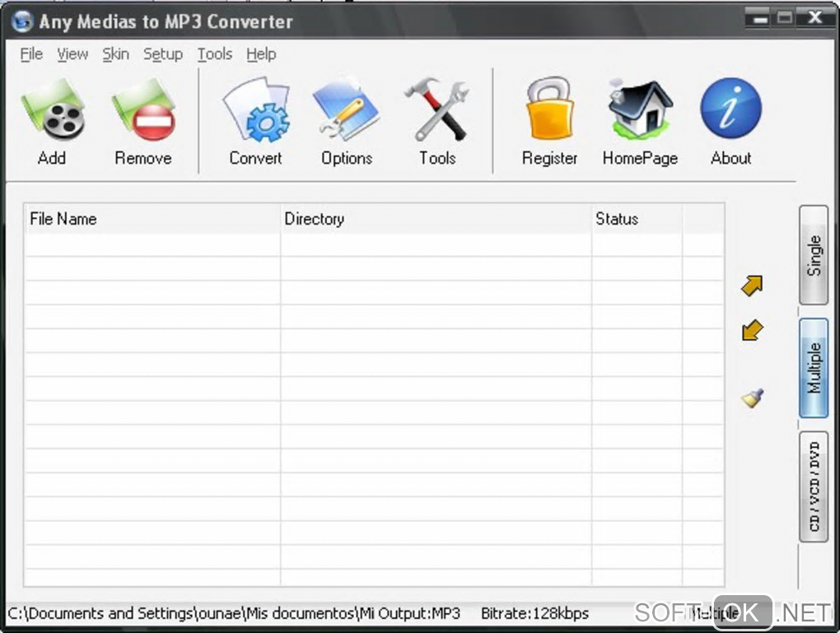Sort by the File Name column header
840x633 pixels.
point(152,218)
